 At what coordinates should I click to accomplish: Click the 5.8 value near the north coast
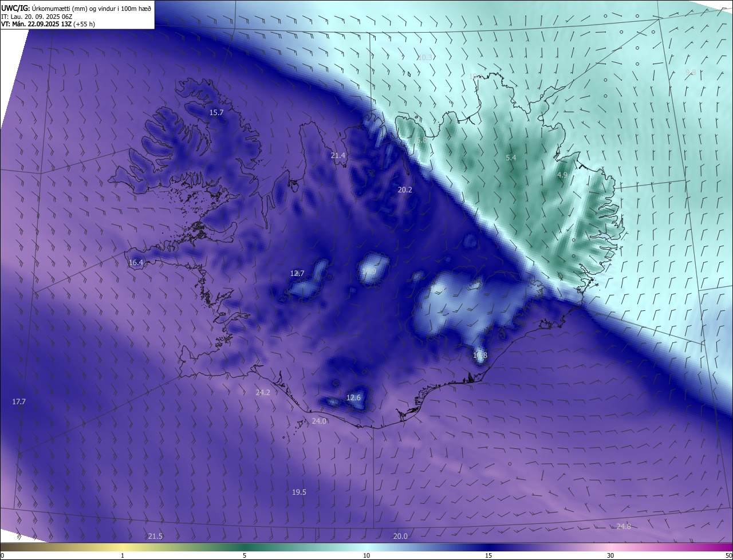point(421,140)
